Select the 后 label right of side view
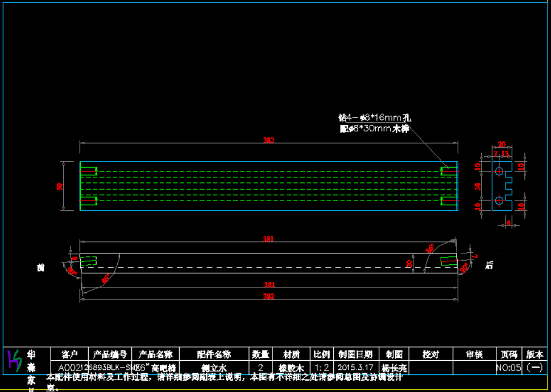Image resolution: width=551 pixels, height=392 pixels. (489, 265)
